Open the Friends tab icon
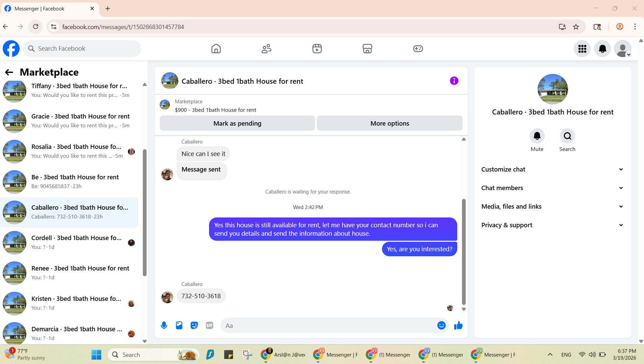 pos(266,49)
